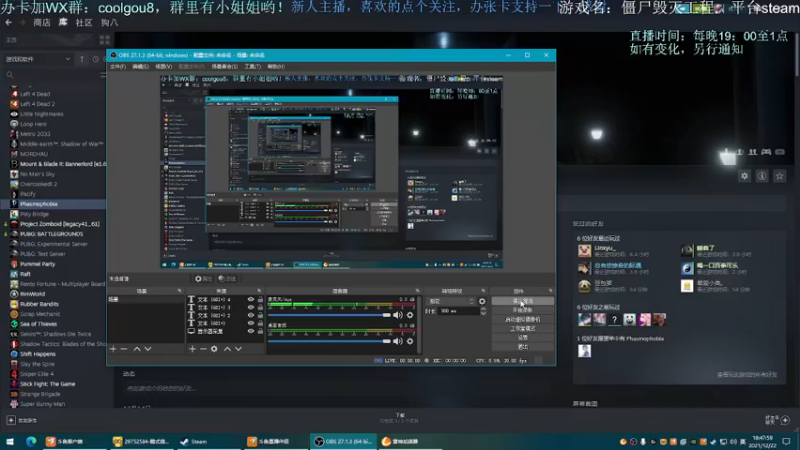Image resolution: width=800 pixels, height=450 pixels.
Task: Pop out the 混音器 dock panel
Action: [417, 291]
